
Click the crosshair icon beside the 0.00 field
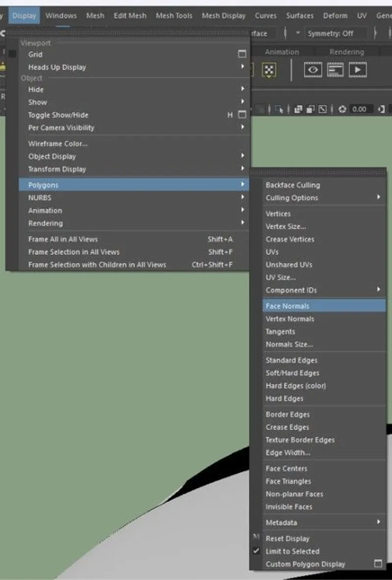[342, 109]
